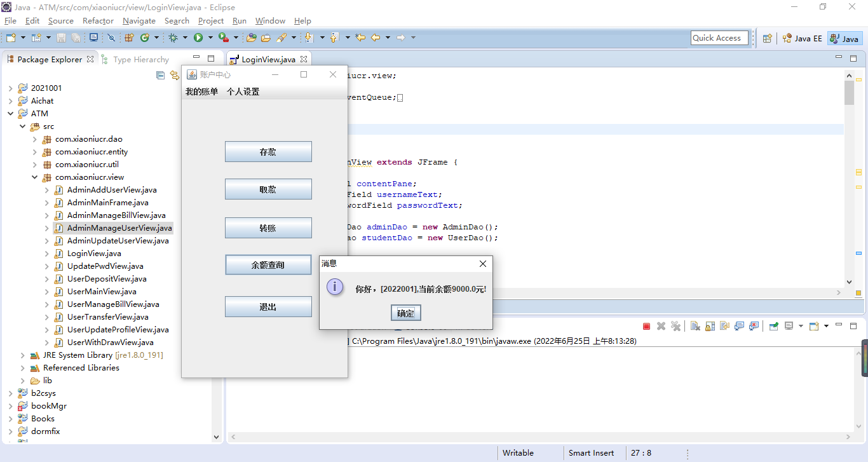This screenshot has width=868, height=462.
Task: Switch to Type Hierarchy tab
Action: tap(135, 59)
